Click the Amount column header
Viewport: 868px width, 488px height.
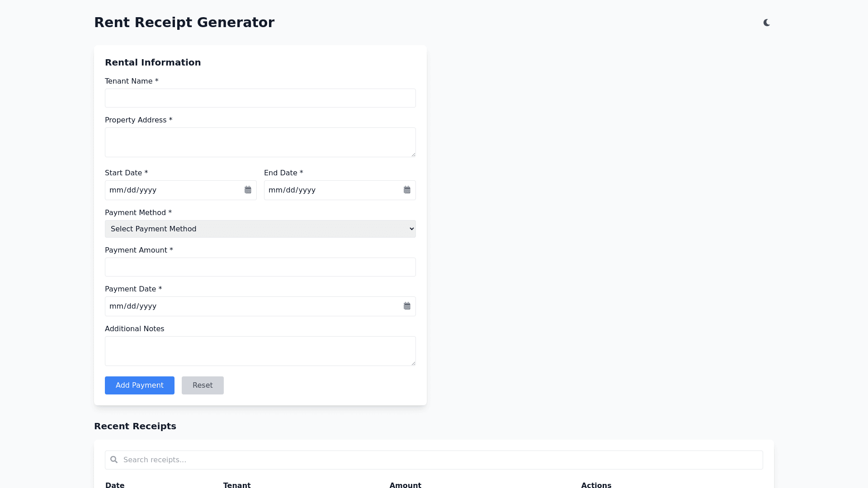coord(405,485)
